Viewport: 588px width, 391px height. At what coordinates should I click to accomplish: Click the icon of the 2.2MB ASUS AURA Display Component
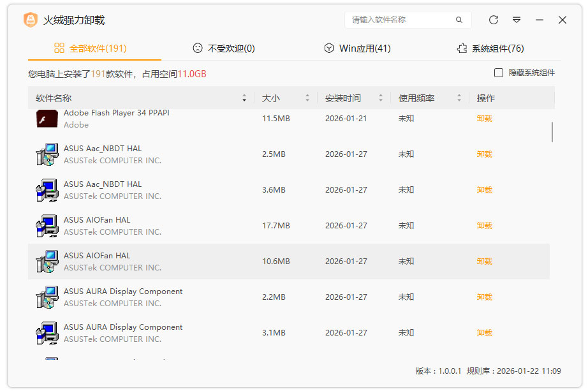(47, 297)
